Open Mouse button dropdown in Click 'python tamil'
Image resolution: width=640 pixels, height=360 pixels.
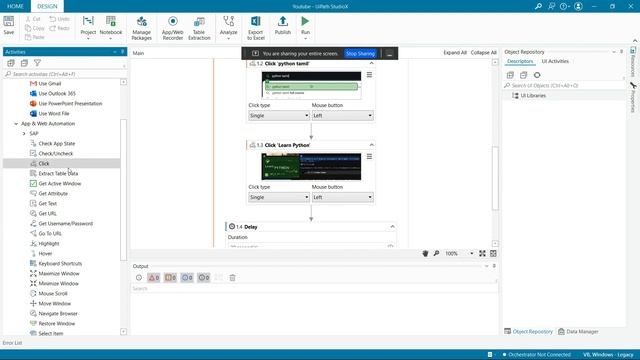(342, 116)
